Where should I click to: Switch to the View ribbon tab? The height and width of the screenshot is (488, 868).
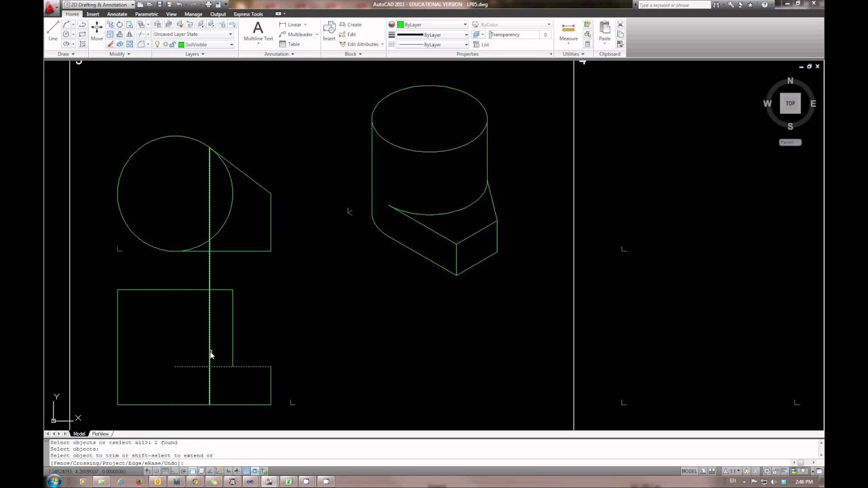point(172,14)
